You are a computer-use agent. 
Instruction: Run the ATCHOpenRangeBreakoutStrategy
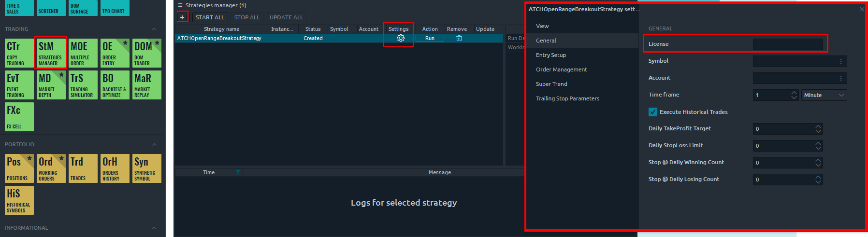coord(430,38)
